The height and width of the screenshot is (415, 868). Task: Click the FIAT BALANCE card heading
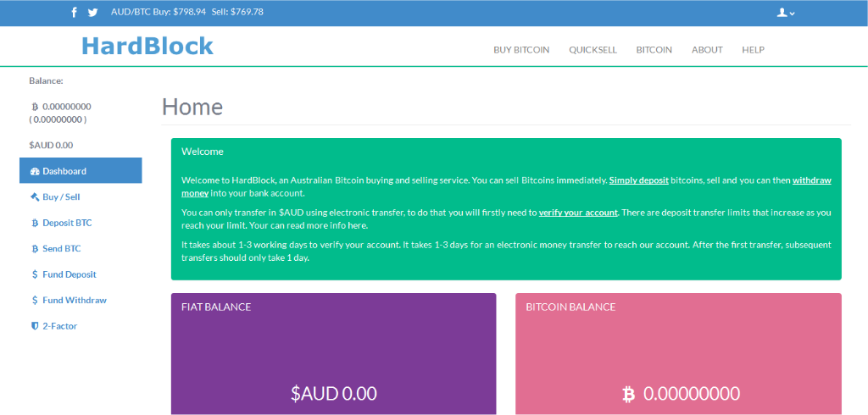216,307
